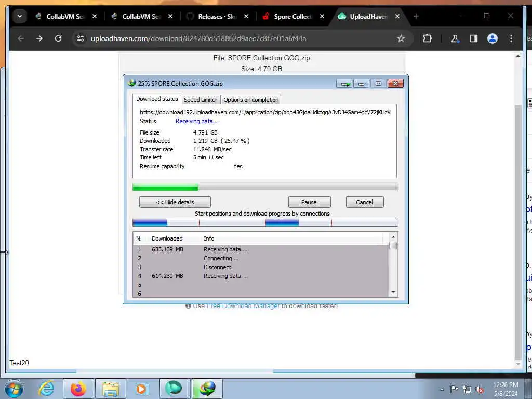This screenshot has height=399, width=532.
Task: Select connection row 3 Disconnect
Action: (261, 267)
